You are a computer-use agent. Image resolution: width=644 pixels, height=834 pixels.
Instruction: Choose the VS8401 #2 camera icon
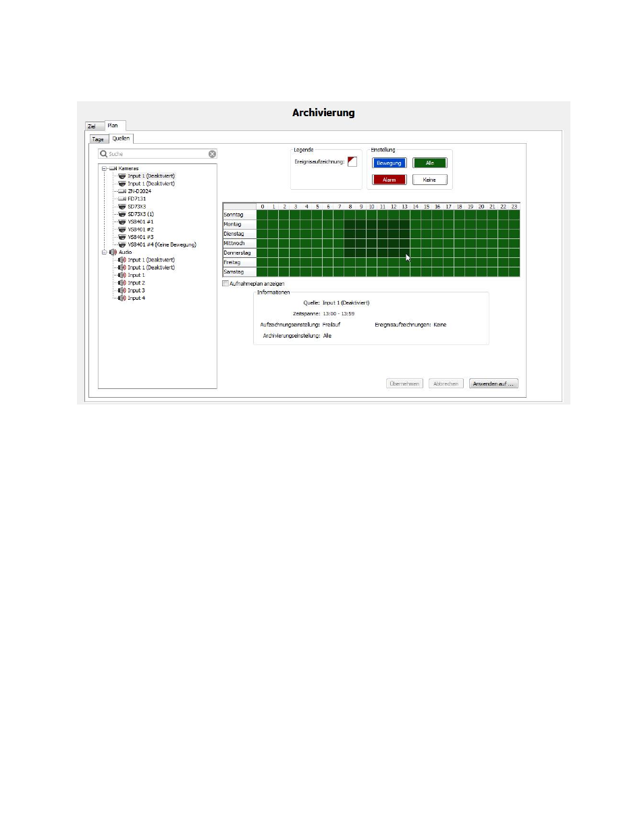[122, 230]
